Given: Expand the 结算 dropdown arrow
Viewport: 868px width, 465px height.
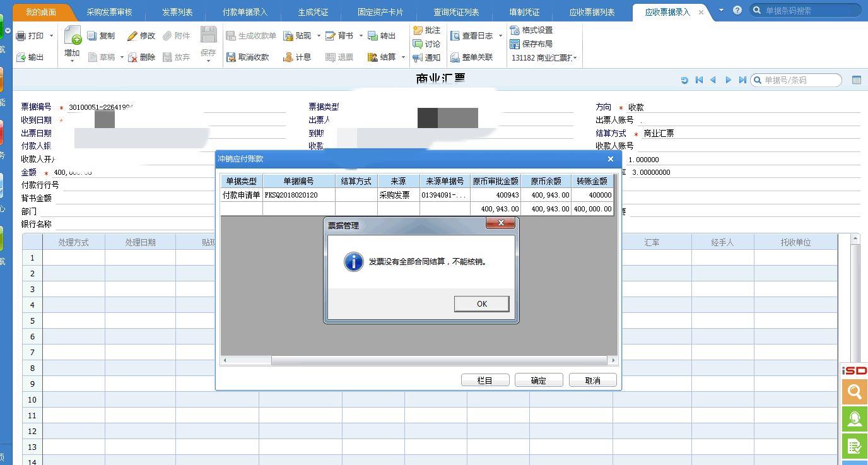Looking at the screenshot, I should [x=403, y=57].
